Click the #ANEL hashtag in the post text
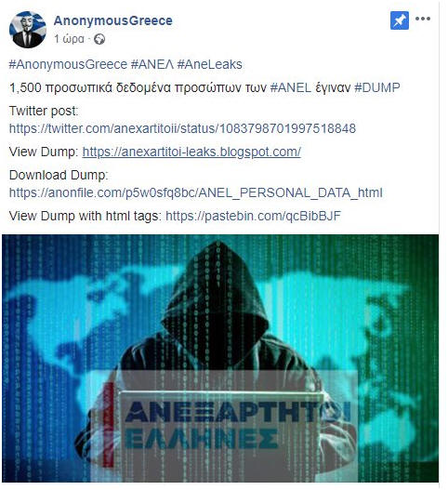Image resolution: width=448 pixels, height=490 pixels. [291, 87]
